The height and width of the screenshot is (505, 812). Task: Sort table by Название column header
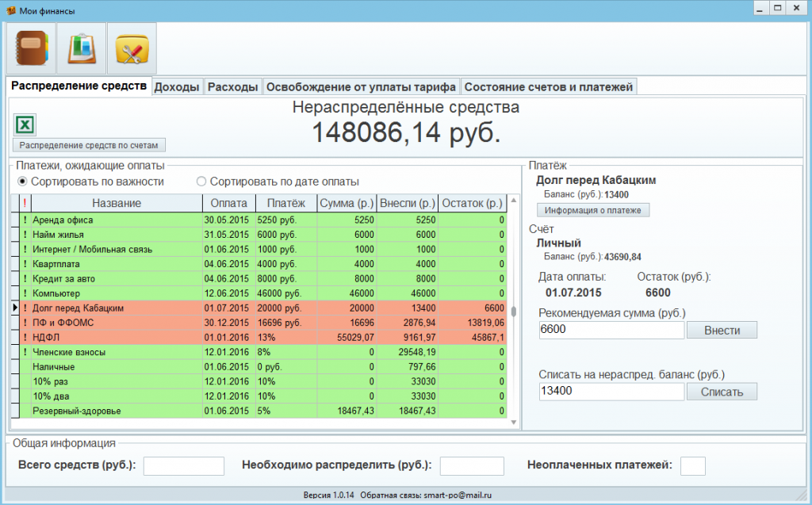[x=116, y=204]
